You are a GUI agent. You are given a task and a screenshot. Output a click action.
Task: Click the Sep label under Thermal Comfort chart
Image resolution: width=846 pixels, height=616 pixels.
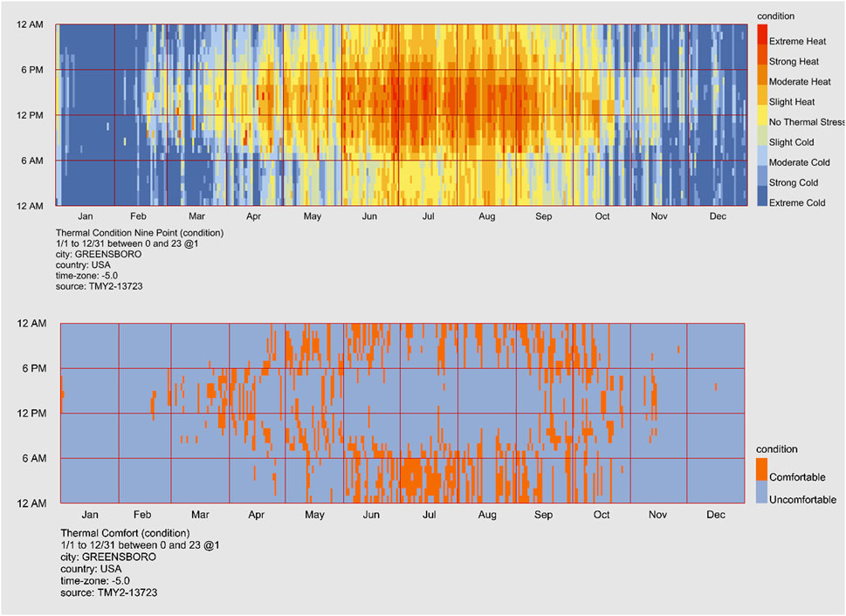pyautogui.click(x=543, y=515)
